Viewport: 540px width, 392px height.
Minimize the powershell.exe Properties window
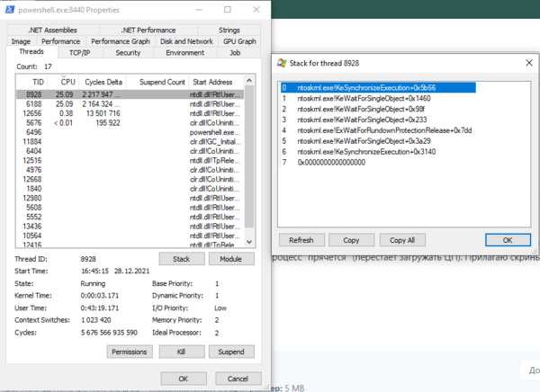pos(200,10)
